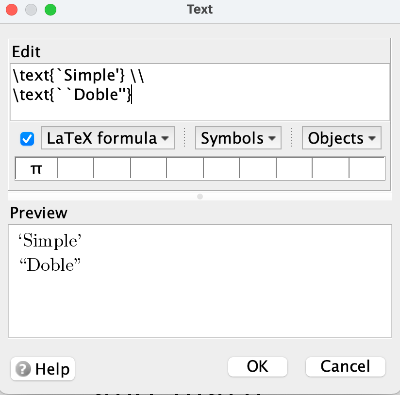400x395 pixels.
Task: Cancel the Text dialog
Action: click(x=345, y=367)
